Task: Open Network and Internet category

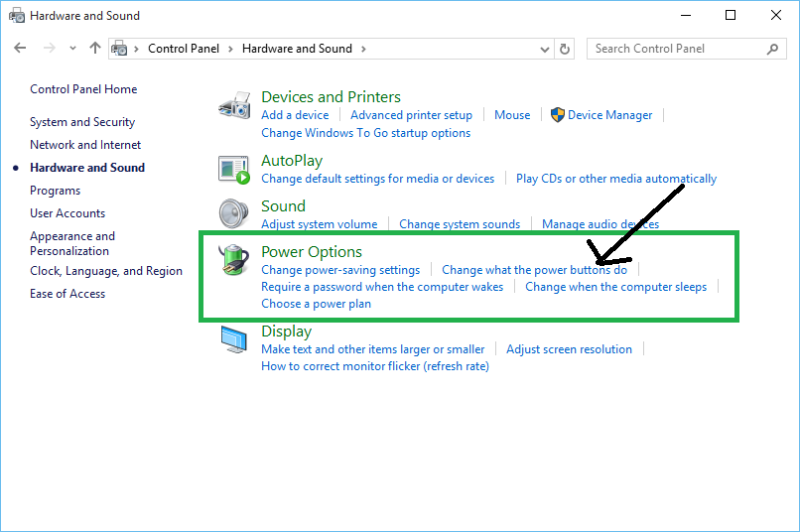Action: (x=85, y=145)
